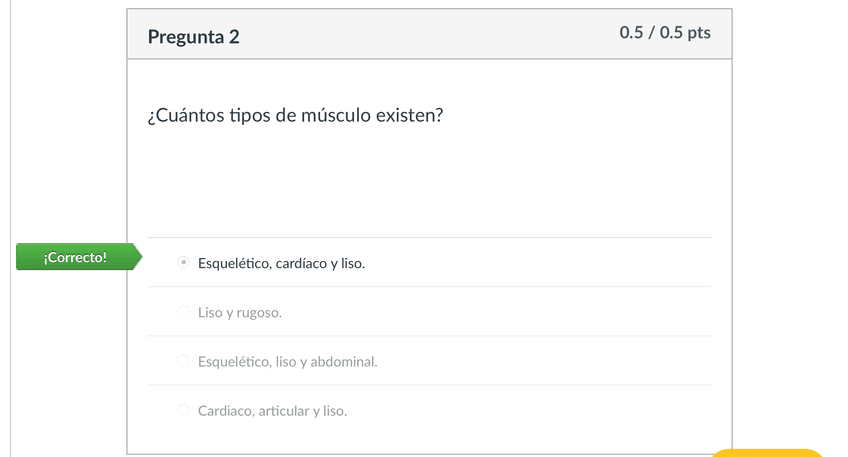Select the 'Cardiaco, articular y liso' radio button
The height and width of the screenshot is (457, 848).
(183, 410)
